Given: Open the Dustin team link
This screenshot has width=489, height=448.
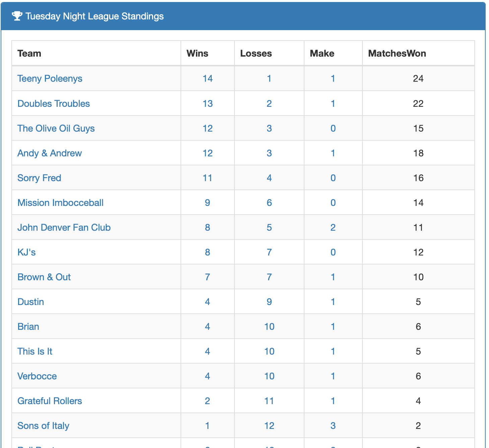Looking at the screenshot, I should tap(30, 302).
